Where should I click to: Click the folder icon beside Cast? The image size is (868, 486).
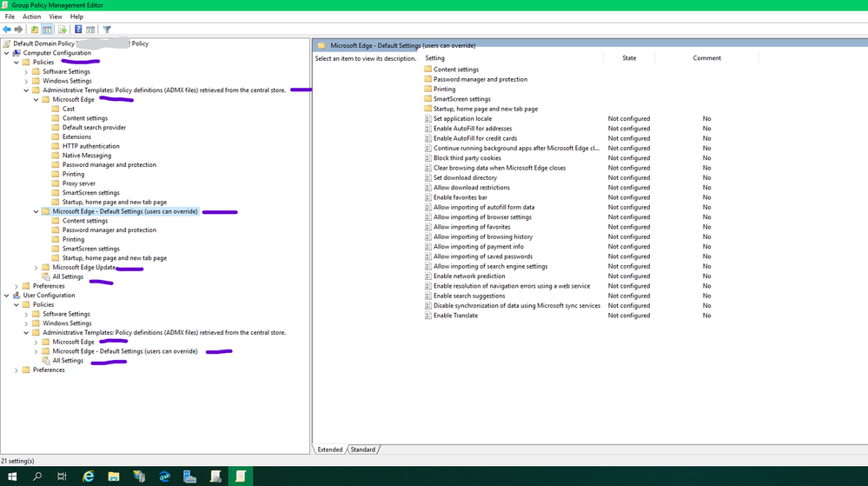coord(56,109)
